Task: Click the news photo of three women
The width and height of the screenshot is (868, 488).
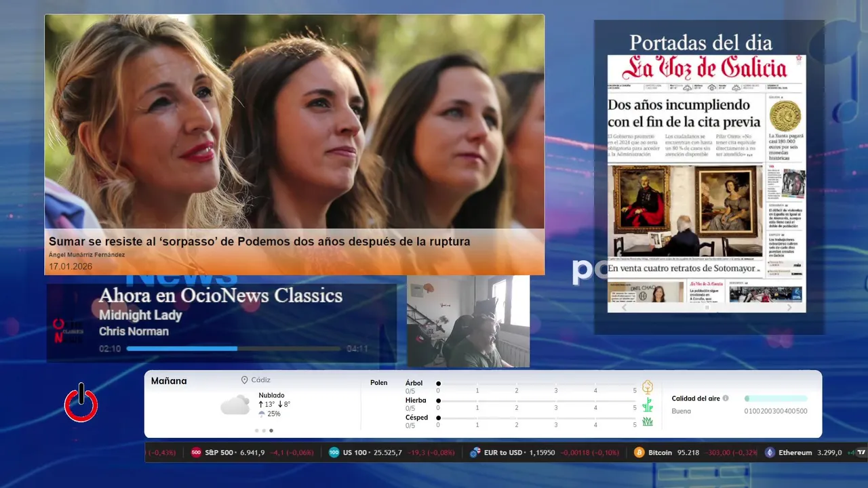Action: click(x=294, y=122)
